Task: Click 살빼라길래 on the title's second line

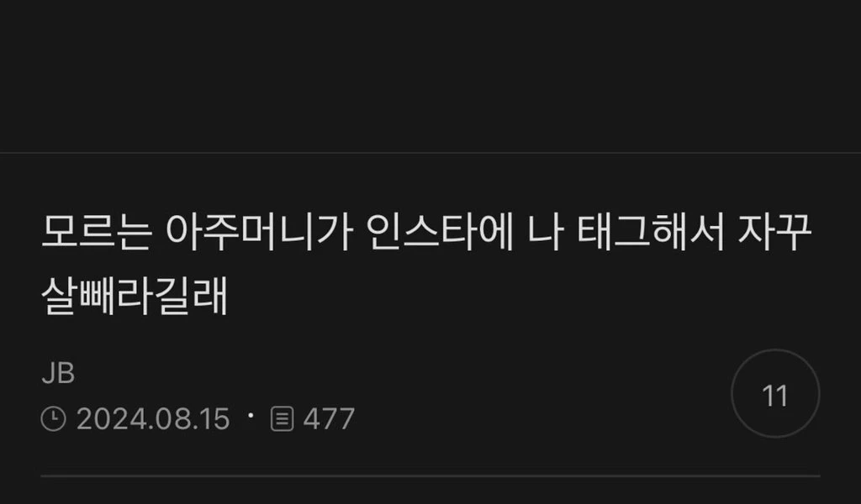Action: pos(135,297)
